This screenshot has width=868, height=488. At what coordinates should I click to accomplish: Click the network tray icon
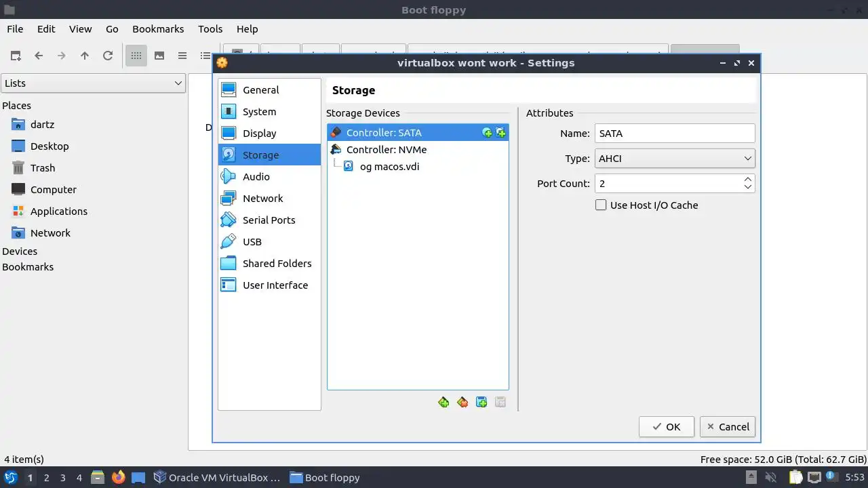click(814, 477)
